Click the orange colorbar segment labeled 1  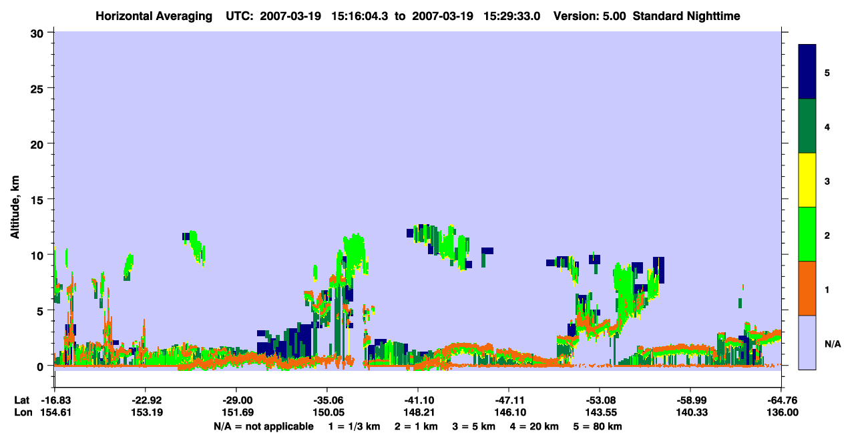click(807, 288)
